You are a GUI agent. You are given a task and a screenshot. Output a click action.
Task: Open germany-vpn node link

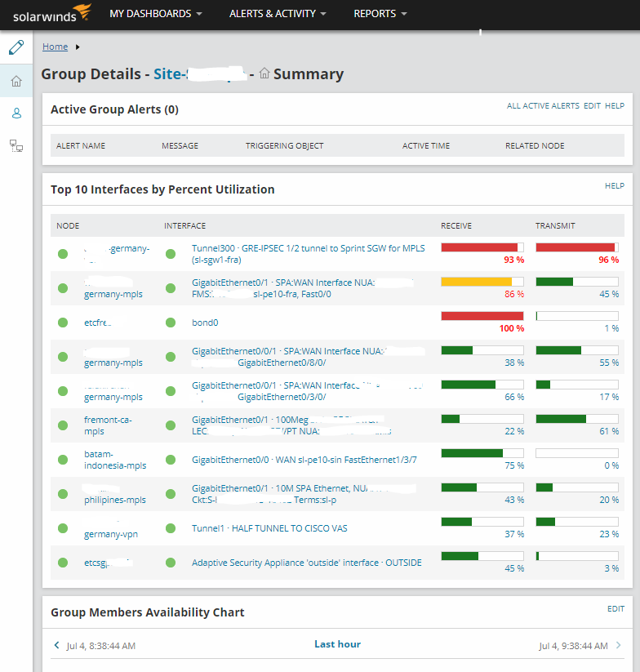(x=110, y=534)
